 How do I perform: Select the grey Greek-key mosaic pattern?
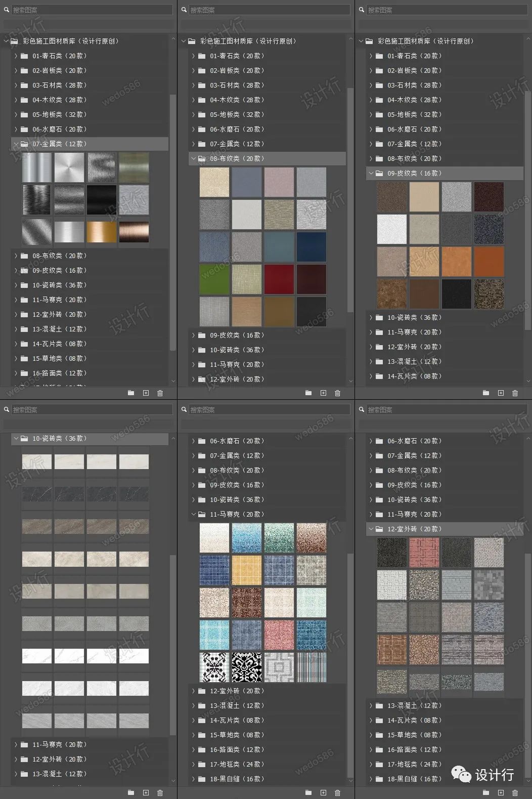pyautogui.click(x=279, y=667)
